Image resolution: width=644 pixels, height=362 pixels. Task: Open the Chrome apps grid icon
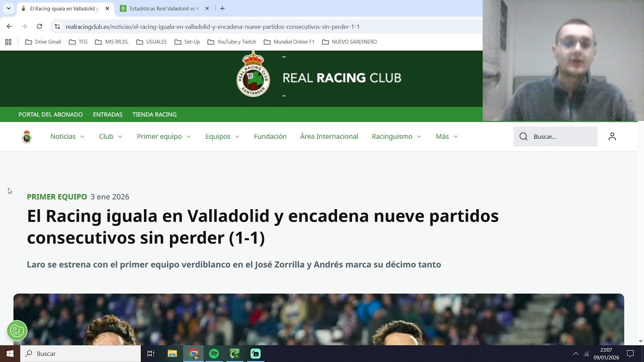[x=8, y=42]
